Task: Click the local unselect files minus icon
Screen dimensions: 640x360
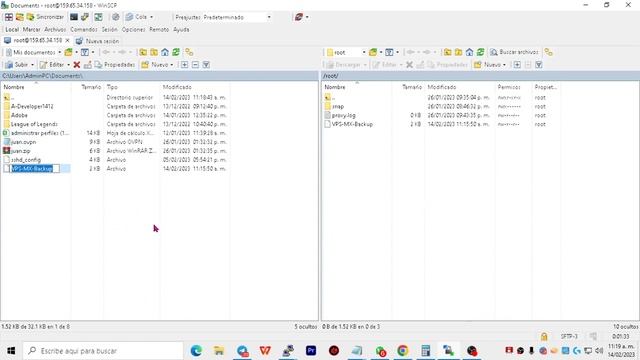Action: 196,64
